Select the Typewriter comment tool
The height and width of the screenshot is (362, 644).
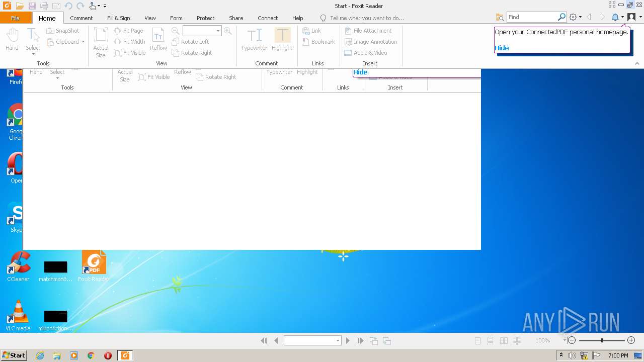tap(254, 39)
